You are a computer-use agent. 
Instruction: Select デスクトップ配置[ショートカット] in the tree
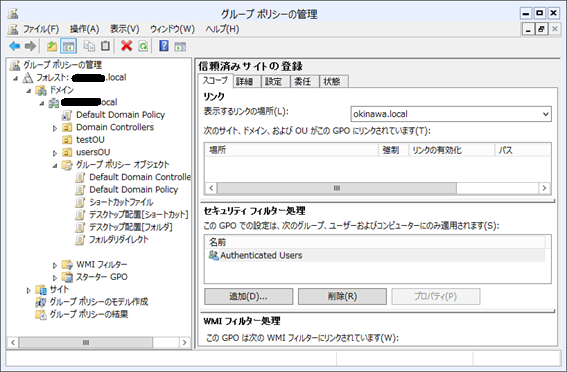pos(139,215)
